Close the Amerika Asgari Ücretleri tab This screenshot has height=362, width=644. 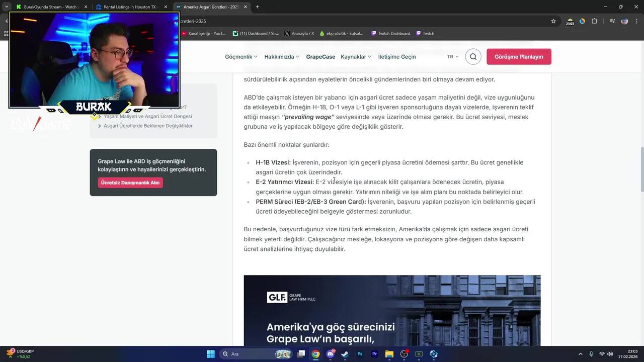point(245,7)
